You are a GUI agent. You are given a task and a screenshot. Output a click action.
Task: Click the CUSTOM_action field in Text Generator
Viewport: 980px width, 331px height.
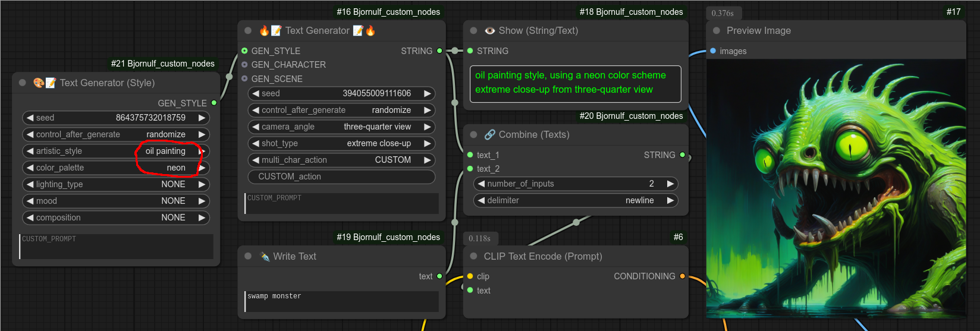(341, 177)
